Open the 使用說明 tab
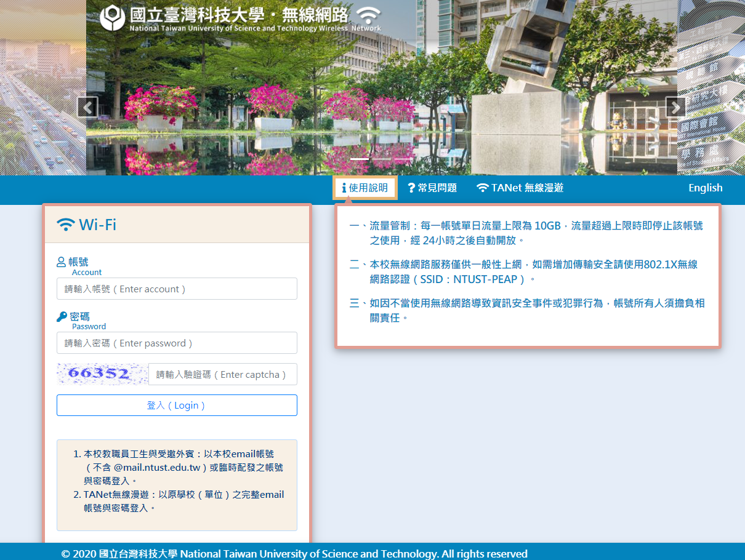 (365, 188)
